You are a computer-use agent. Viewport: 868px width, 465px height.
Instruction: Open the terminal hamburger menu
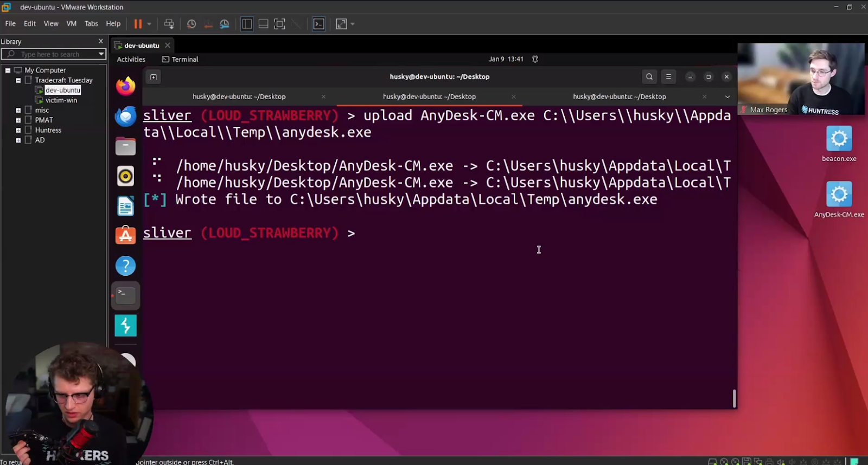click(668, 77)
